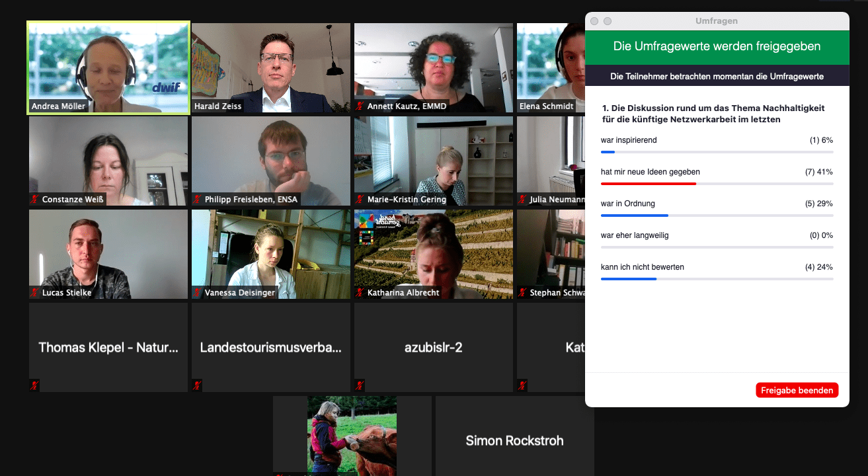Click the '(7) 41%' result value
The image size is (868, 476).
[819, 172]
